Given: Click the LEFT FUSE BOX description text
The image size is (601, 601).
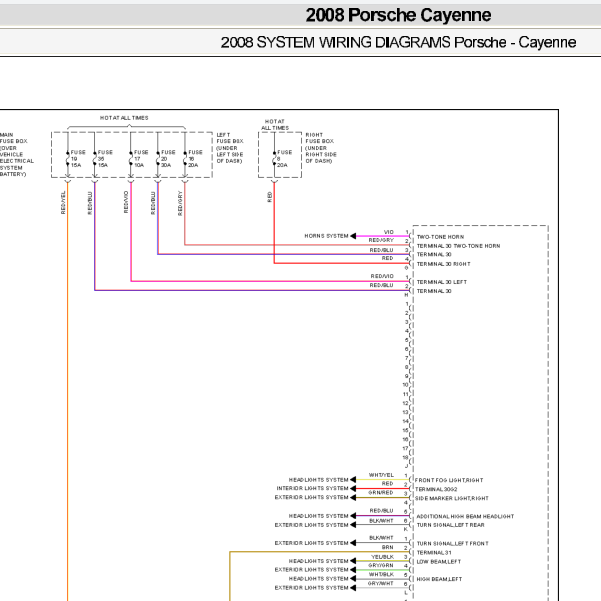Looking at the screenshot, I should tap(230, 148).
